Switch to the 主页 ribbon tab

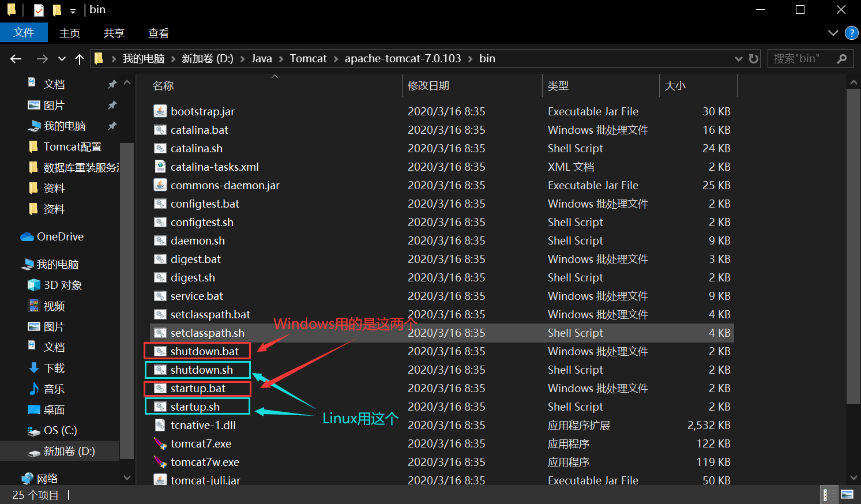[x=70, y=33]
